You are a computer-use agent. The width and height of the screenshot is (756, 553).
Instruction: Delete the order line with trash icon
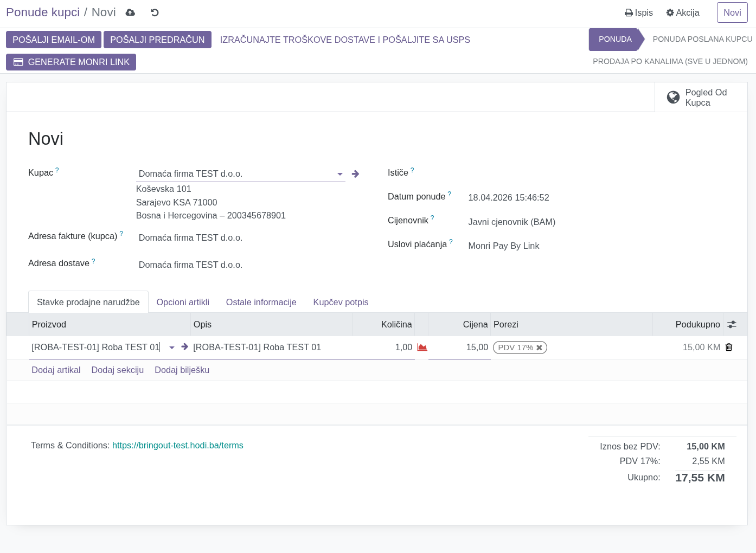pyautogui.click(x=729, y=347)
